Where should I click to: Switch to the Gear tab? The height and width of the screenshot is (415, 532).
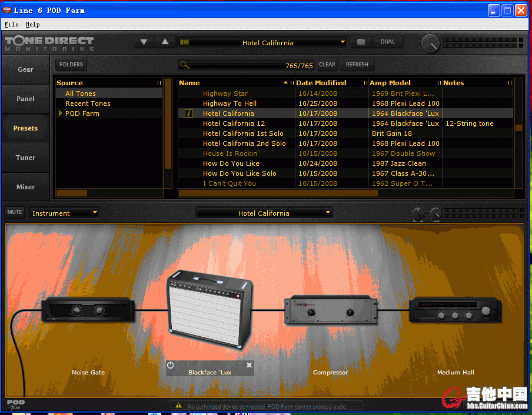pos(25,69)
